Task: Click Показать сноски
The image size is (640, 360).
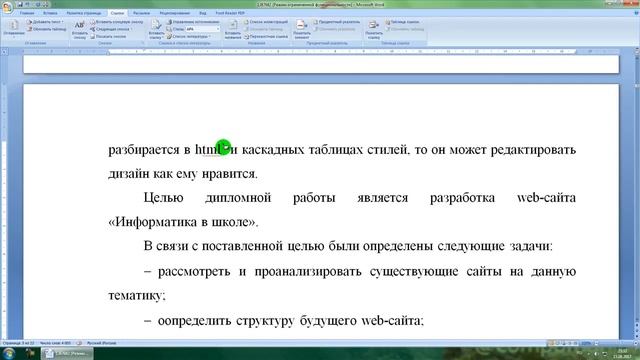Action: tap(108, 36)
